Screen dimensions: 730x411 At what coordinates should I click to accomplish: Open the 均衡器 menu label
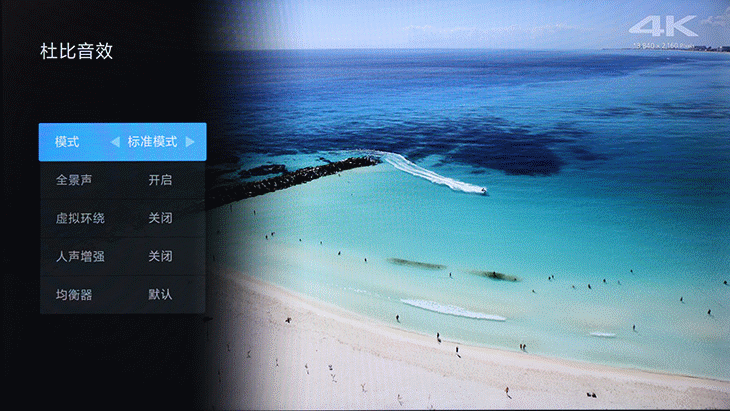coord(74,294)
